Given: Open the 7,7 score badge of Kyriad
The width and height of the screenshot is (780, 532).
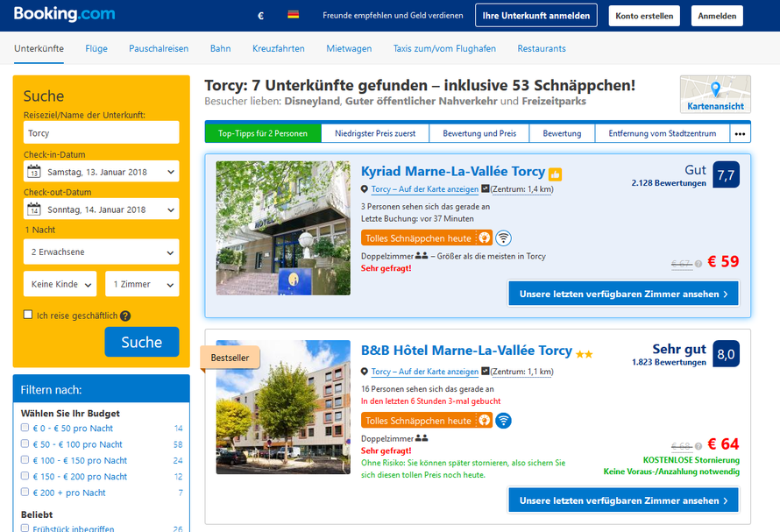Looking at the screenshot, I should pyautogui.click(x=726, y=174).
